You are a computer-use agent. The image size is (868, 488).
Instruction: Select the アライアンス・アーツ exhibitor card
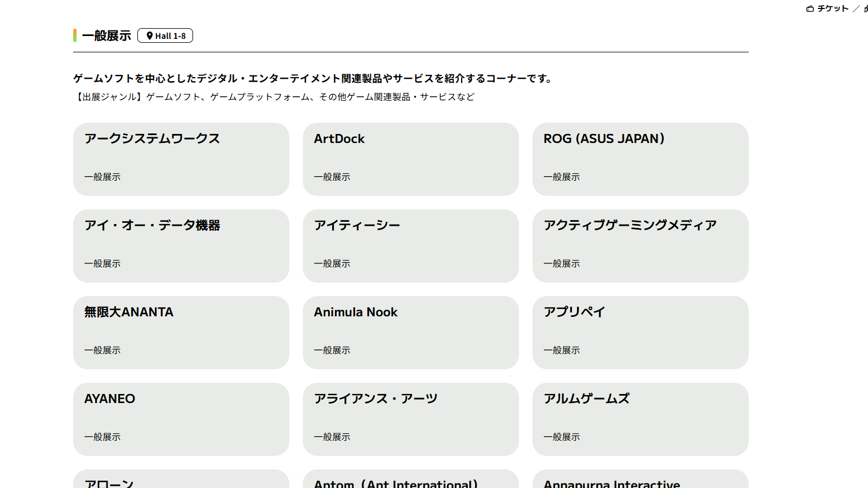[410, 419]
